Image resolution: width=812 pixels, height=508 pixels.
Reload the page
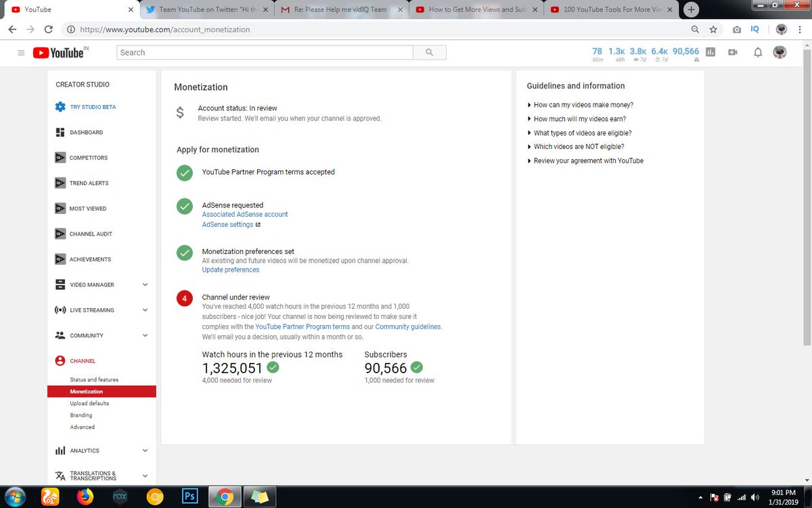pyautogui.click(x=48, y=30)
